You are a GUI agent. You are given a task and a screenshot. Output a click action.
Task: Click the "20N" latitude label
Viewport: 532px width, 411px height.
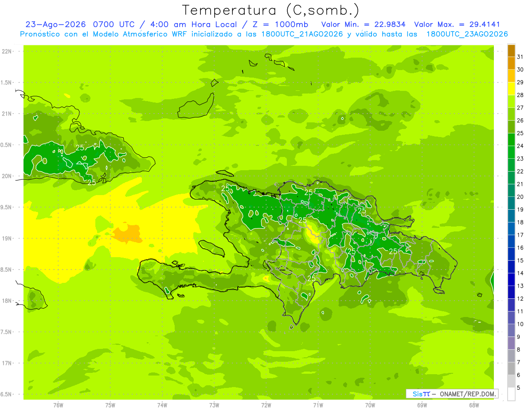pos(6,176)
